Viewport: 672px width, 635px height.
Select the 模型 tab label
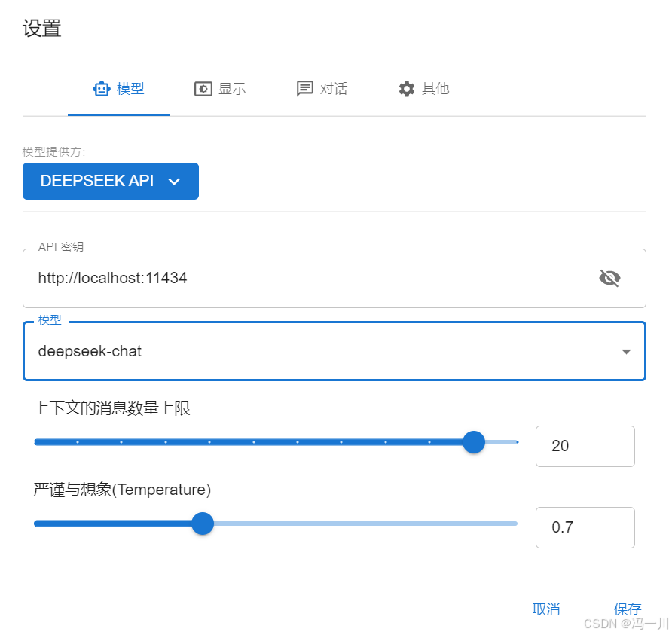(x=130, y=89)
